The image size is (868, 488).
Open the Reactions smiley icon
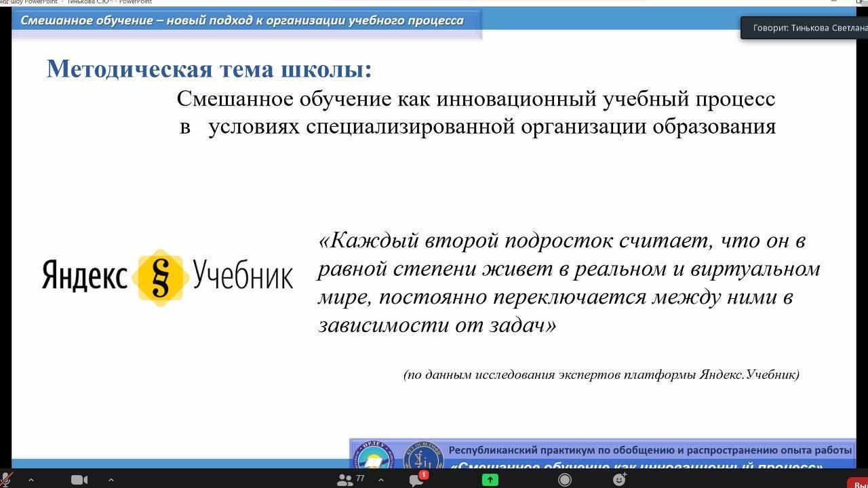tap(619, 480)
